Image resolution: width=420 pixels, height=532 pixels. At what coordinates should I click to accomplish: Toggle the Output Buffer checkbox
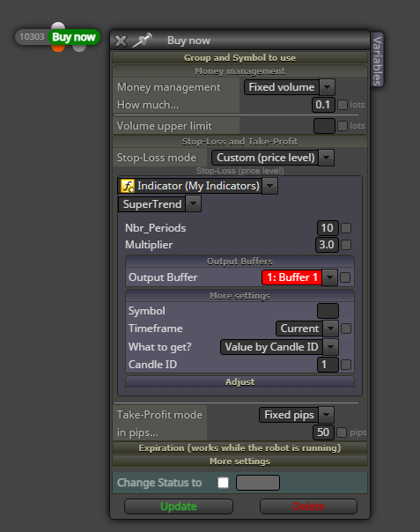click(x=345, y=277)
